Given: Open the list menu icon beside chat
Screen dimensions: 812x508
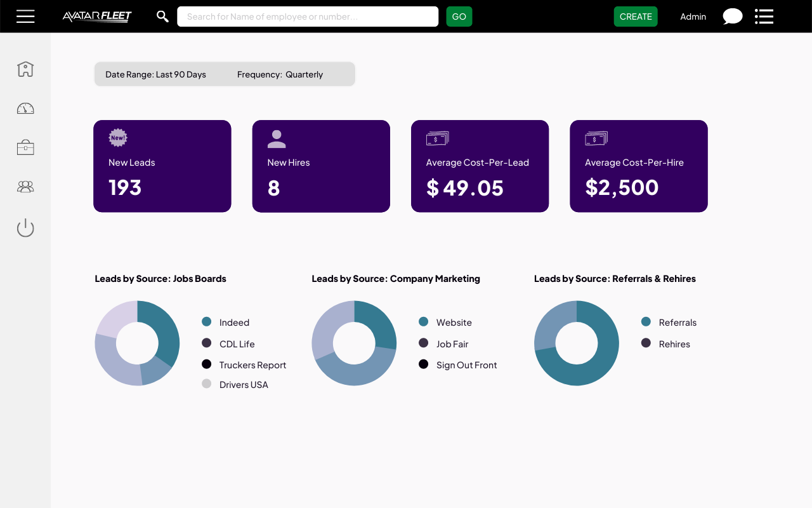Looking at the screenshot, I should coord(764,17).
